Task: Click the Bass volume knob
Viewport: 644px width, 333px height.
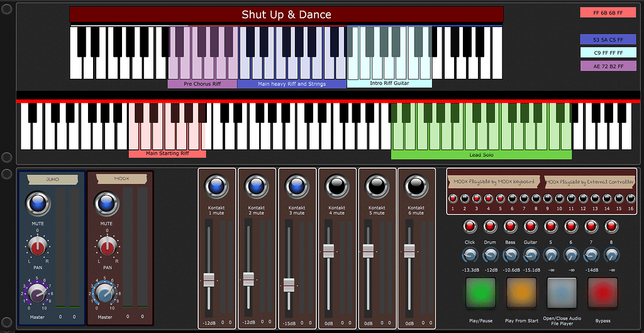Action: coord(511,255)
